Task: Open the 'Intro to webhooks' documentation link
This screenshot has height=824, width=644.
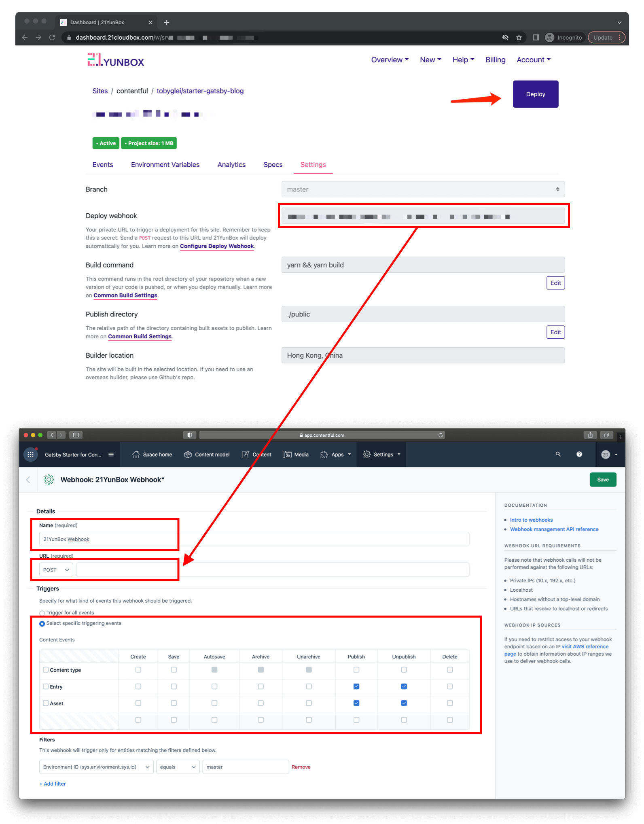Action: coord(531,520)
